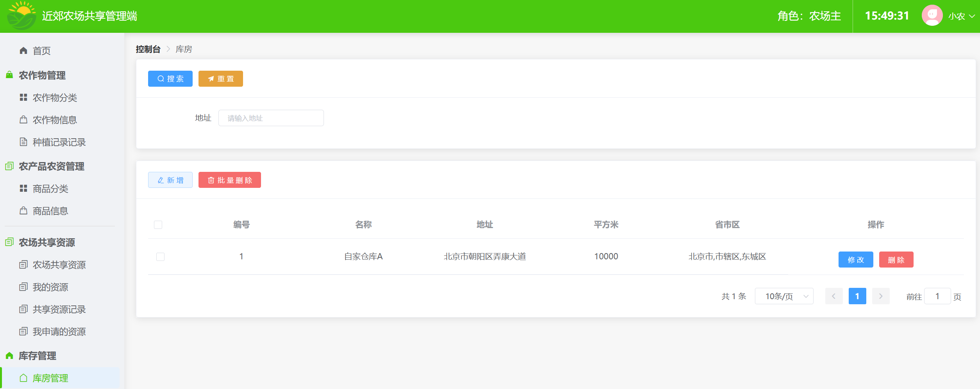Click the 名称 column header
Screen dimensions: 980x389
[x=363, y=225]
